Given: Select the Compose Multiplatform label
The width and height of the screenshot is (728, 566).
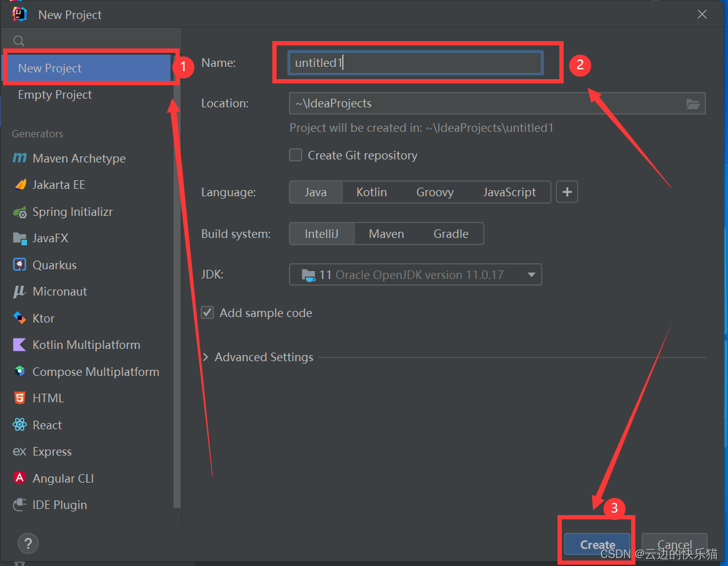Looking at the screenshot, I should [x=96, y=372].
